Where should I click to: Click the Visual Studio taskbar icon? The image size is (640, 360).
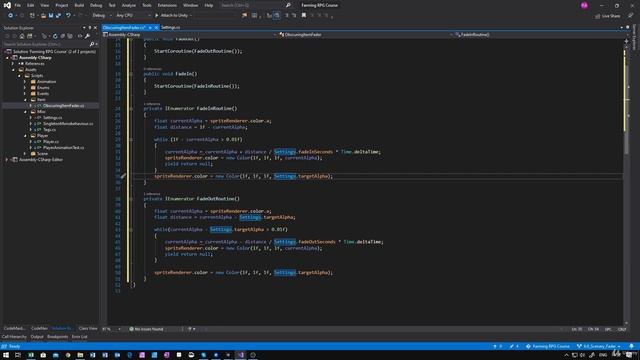tap(240, 355)
